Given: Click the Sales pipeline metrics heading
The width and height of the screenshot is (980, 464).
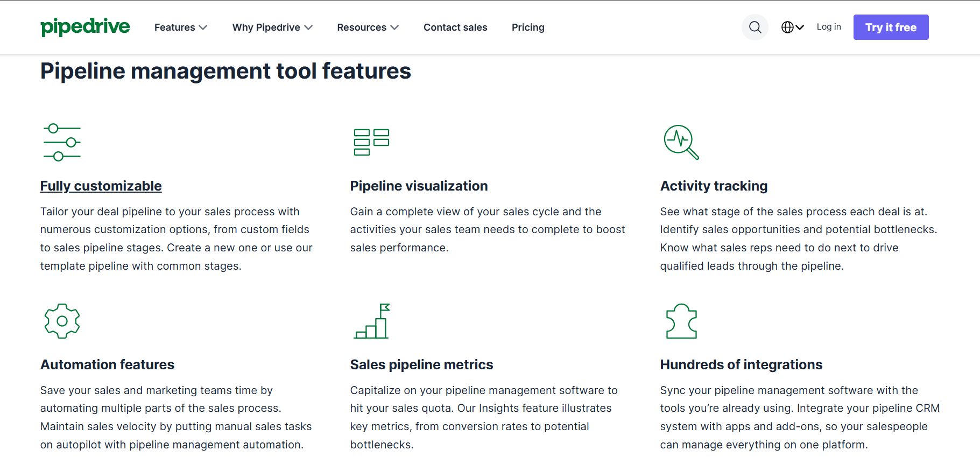Looking at the screenshot, I should (421, 364).
